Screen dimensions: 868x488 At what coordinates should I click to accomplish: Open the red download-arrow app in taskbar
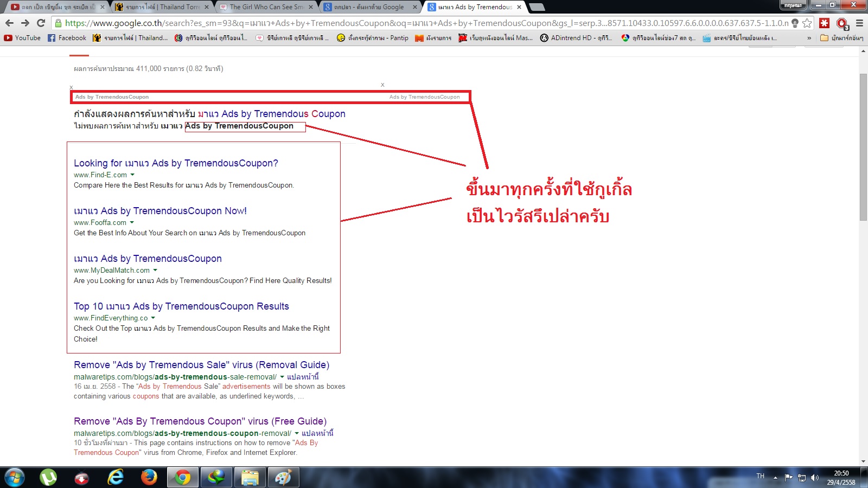[x=82, y=478]
